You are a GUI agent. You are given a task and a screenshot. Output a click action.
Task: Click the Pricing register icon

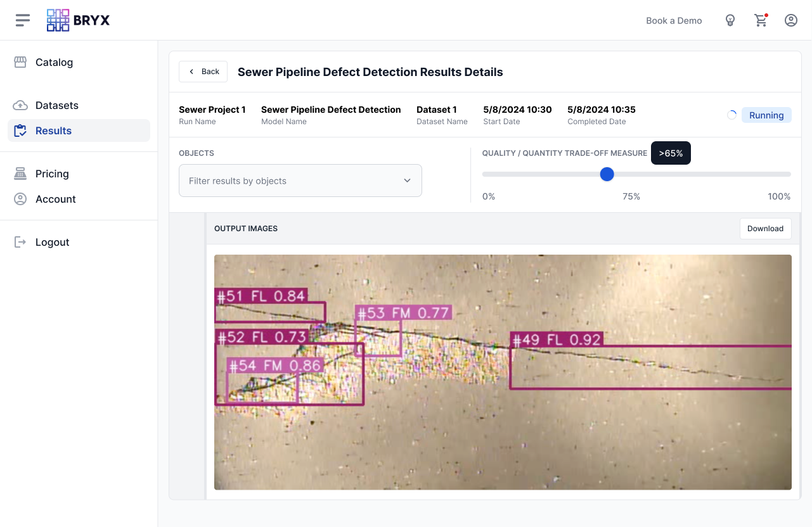click(20, 174)
